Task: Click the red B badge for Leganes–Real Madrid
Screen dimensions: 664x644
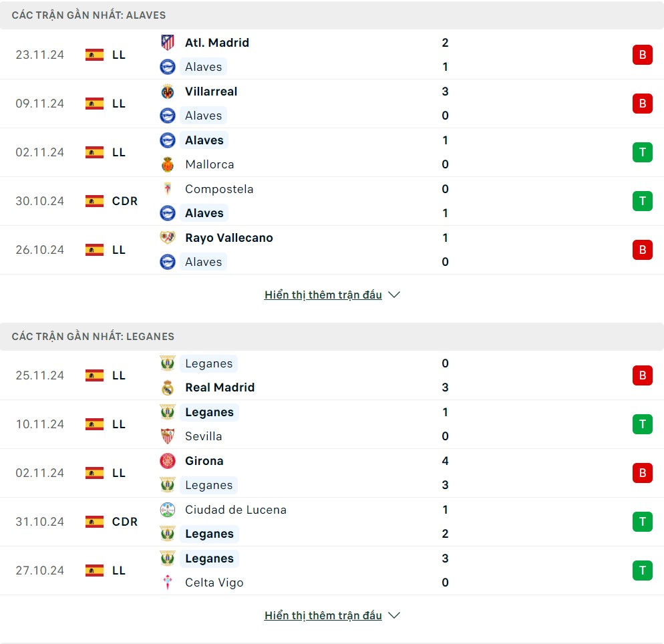Action: pyautogui.click(x=642, y=375)
